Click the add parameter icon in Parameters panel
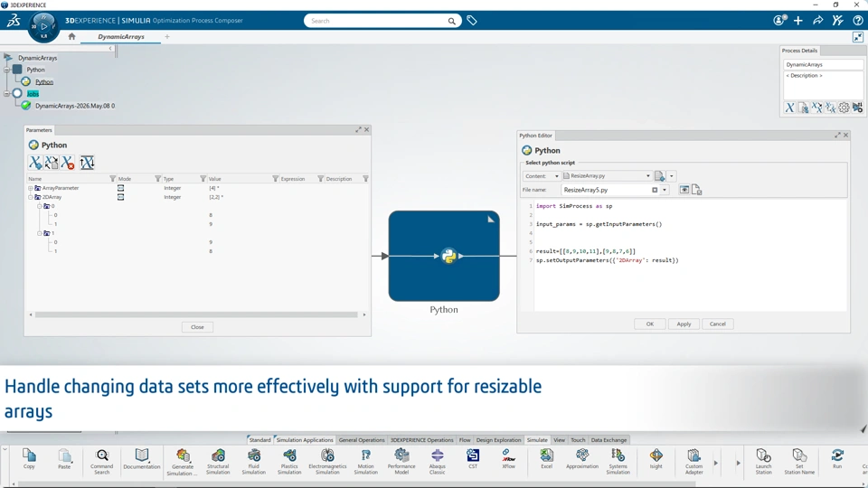 coord(35,162)
